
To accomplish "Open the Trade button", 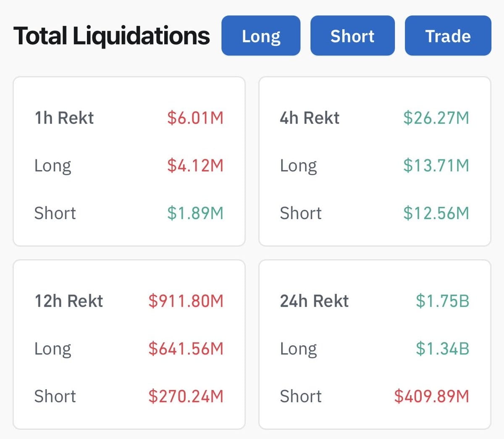I will [448, 36].
